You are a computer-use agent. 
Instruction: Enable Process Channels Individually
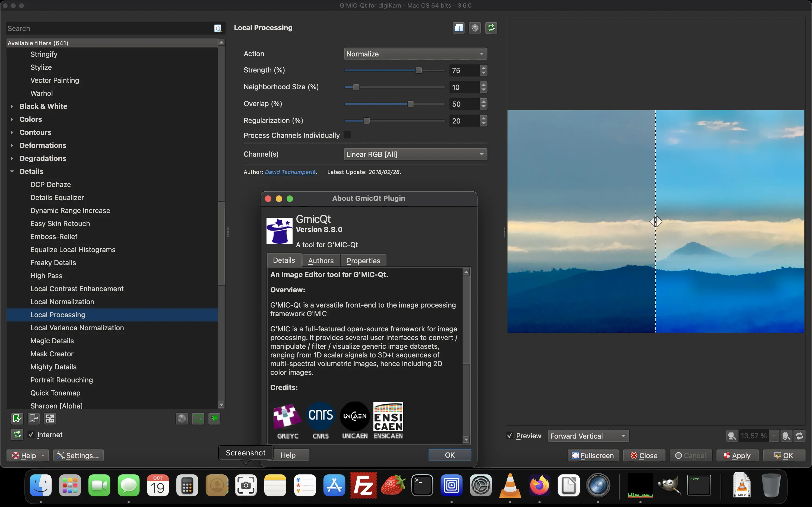coord(347,135)
